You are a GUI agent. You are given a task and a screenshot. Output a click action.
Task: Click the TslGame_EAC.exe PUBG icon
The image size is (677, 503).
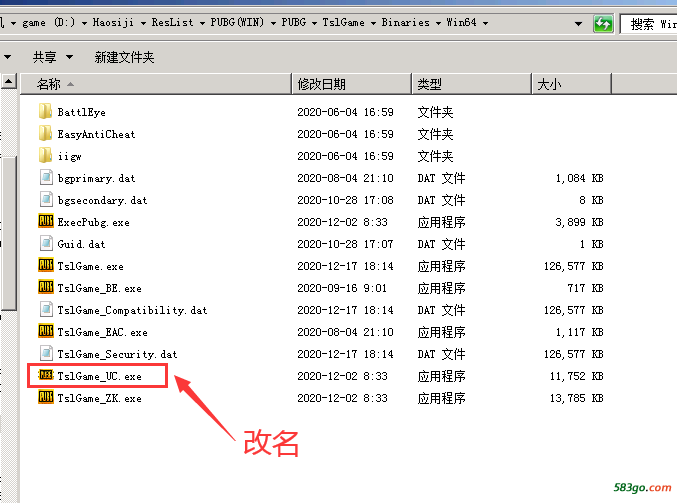pyautogui.click(x=46, y=331)
